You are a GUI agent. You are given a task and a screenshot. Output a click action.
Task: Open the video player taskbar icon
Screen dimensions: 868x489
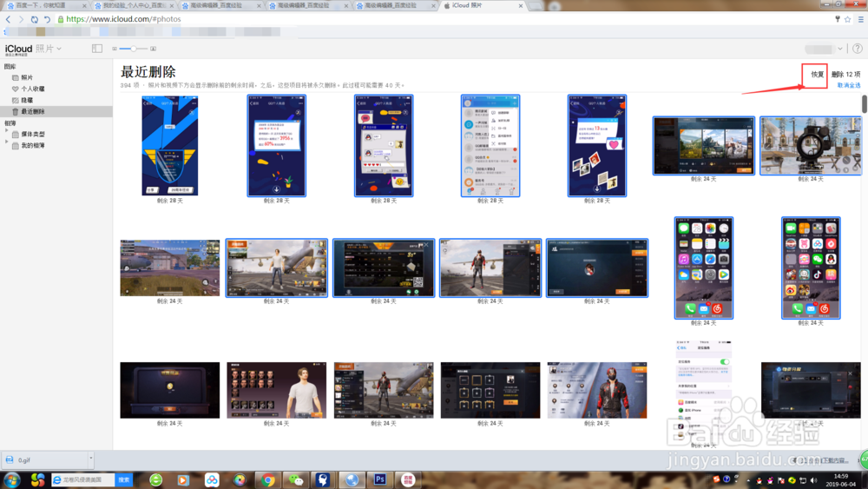point(183,479)
